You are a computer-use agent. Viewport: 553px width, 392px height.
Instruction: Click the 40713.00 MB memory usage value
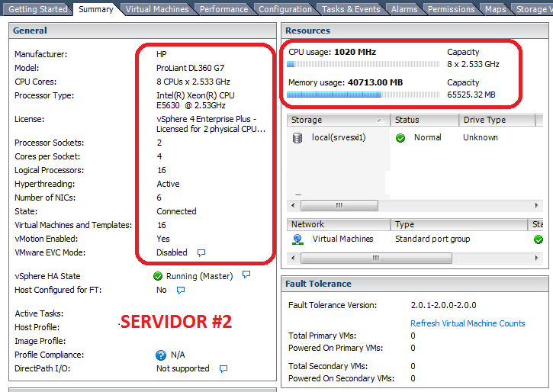375,82
